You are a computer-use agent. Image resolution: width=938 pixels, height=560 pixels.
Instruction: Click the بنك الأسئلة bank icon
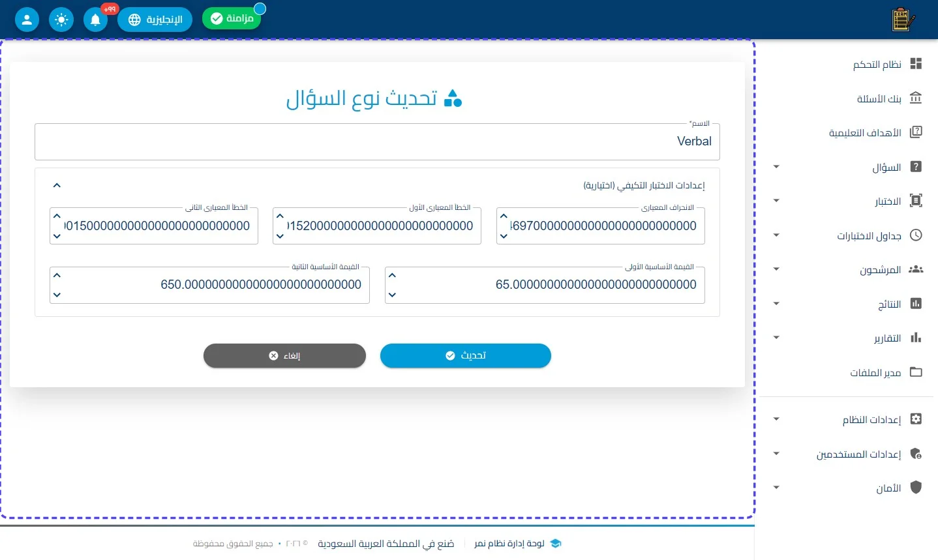tap(916, 98)
